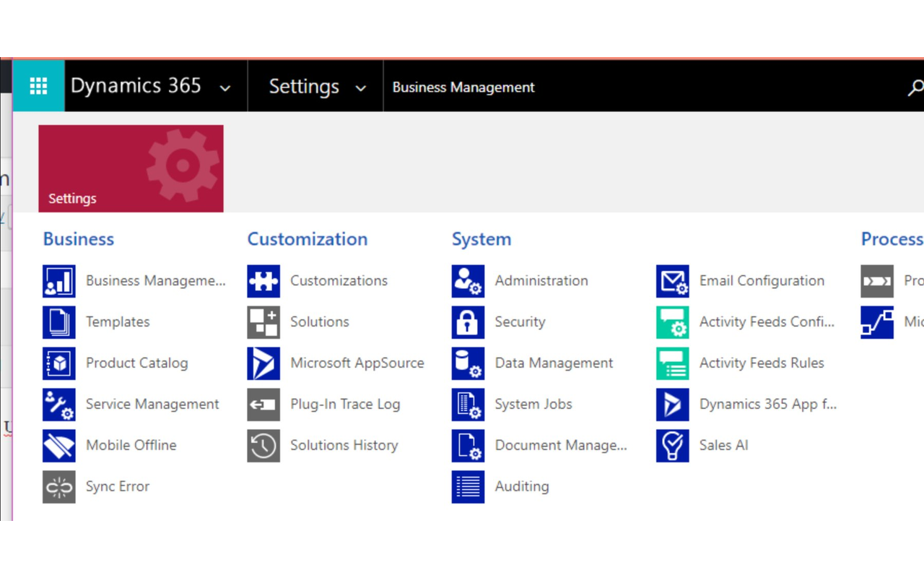Click the Plug-In Trace Log icon
Viewport: 924px width, 578px height.
point(263,405)
